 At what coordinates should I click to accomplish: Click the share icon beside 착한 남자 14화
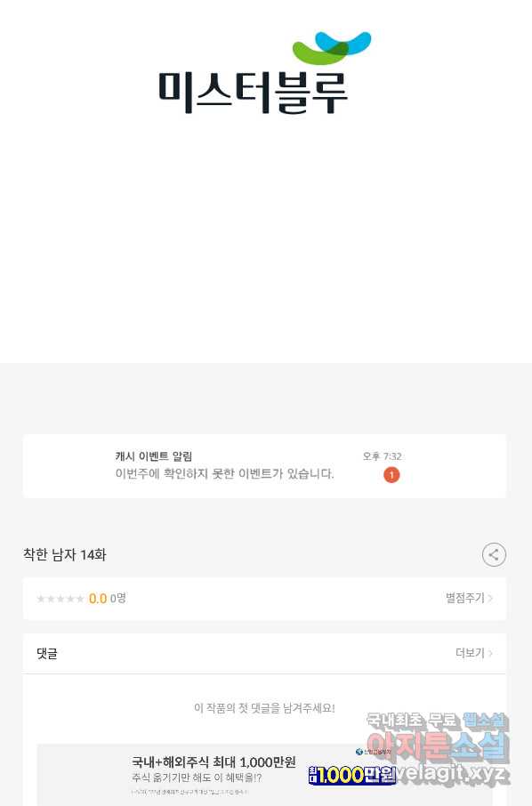(x=494, y=554)
